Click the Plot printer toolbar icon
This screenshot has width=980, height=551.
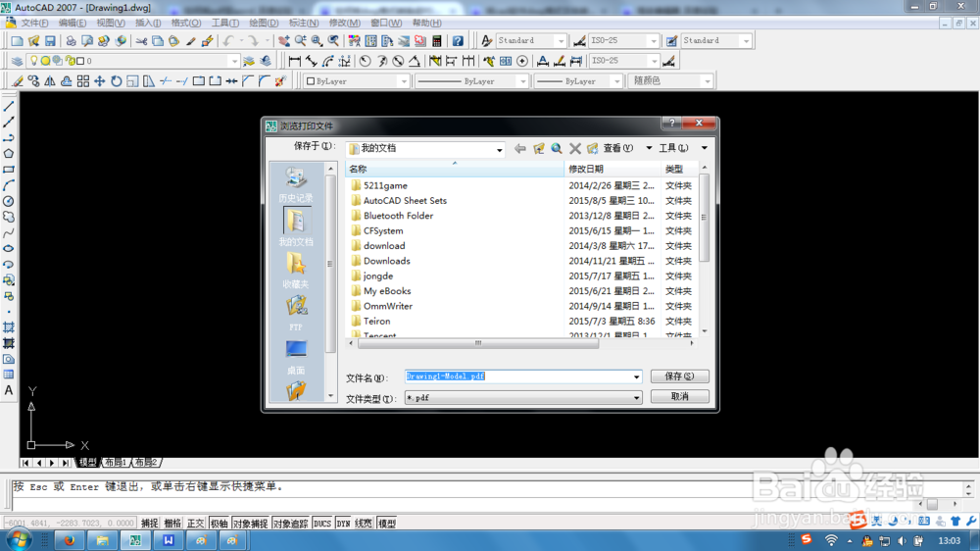tap(71, 40)
